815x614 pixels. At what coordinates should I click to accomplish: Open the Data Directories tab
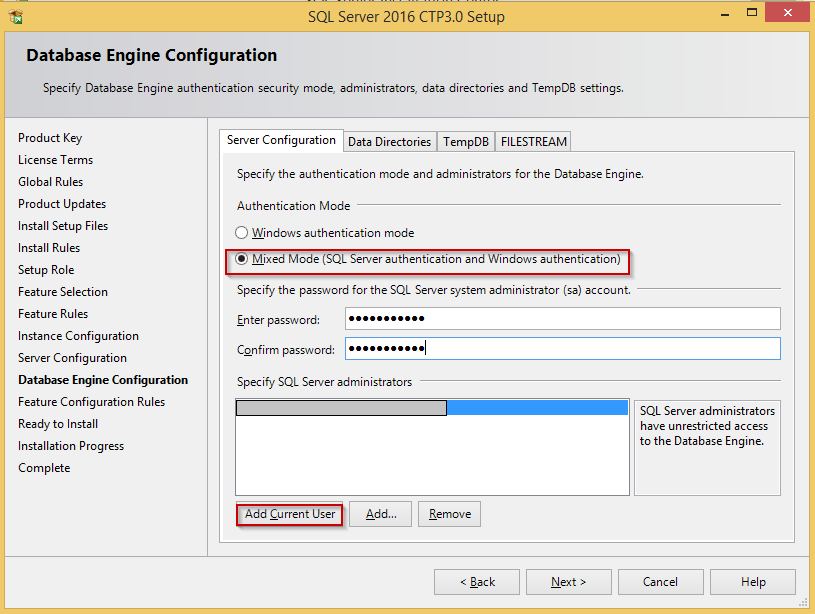coord(389,142)
